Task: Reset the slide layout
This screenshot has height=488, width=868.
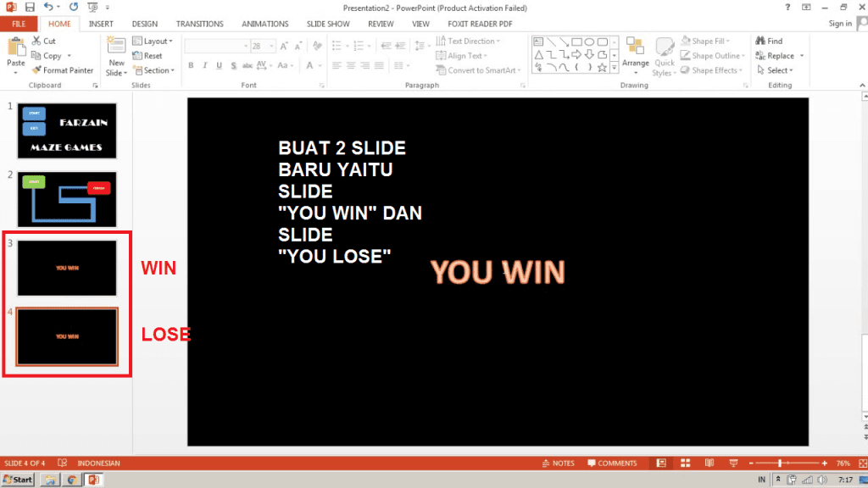Action: click(147, 55)
